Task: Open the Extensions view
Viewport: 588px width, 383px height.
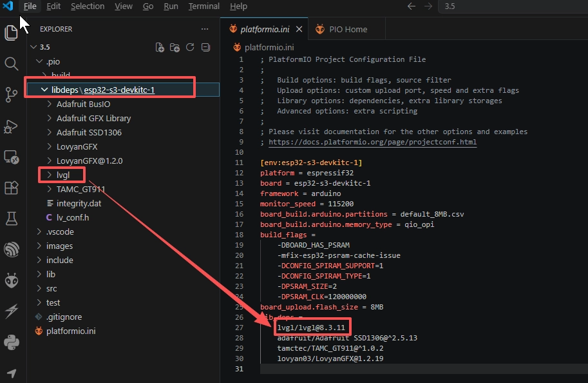Action: coord(11,188)
